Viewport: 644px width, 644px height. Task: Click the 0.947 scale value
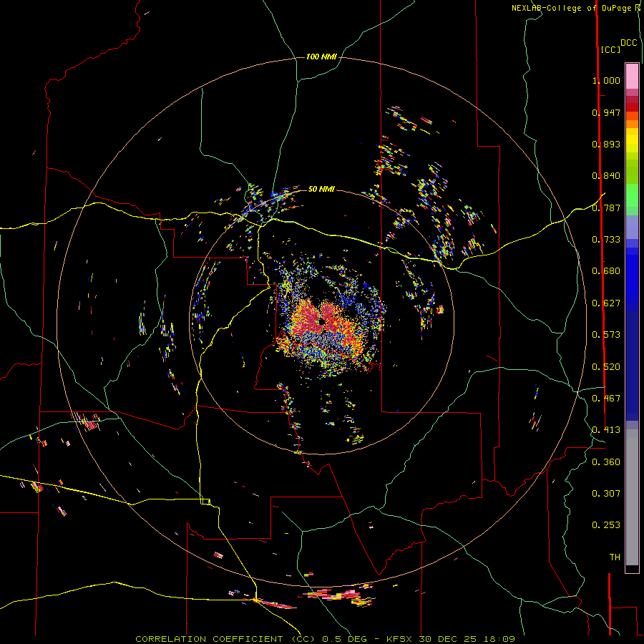coord(606,112)
